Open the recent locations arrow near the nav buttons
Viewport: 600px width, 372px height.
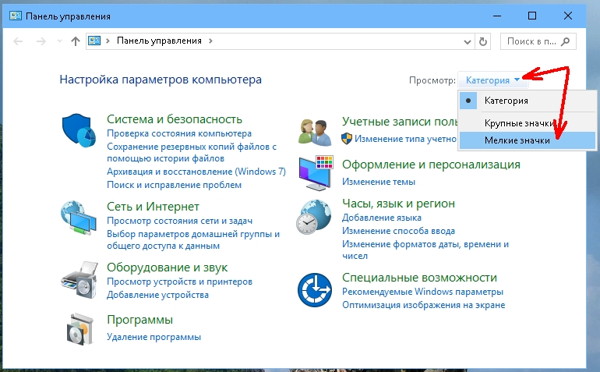coord(59,41)
